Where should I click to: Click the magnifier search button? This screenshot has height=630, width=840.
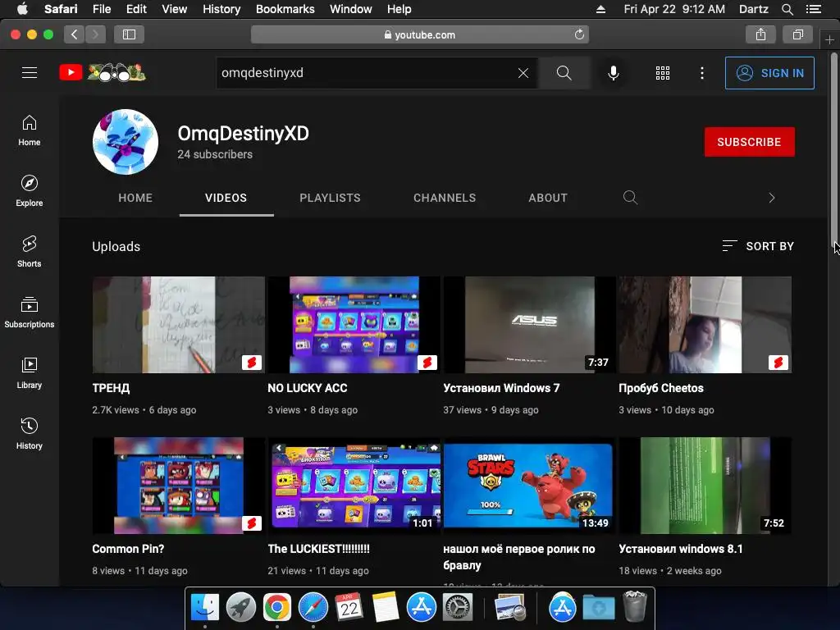point(564,73)
